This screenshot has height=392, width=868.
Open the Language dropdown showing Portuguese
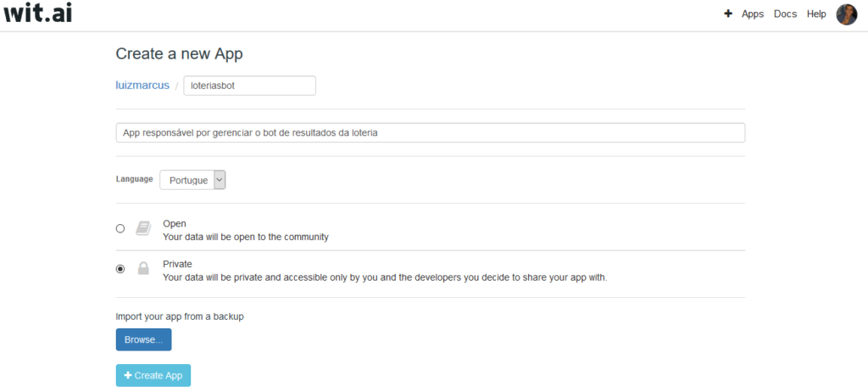(186, 180)
